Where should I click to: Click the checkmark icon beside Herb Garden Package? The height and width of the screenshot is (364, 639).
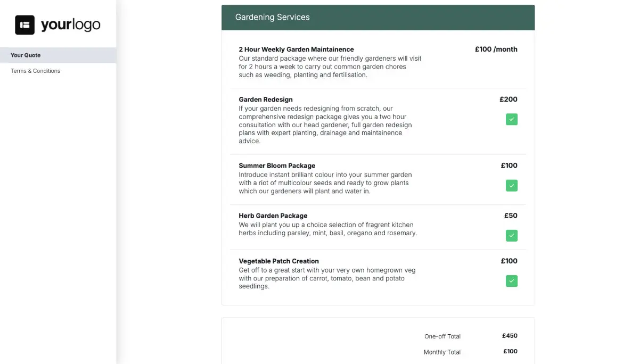coord(511,235)
